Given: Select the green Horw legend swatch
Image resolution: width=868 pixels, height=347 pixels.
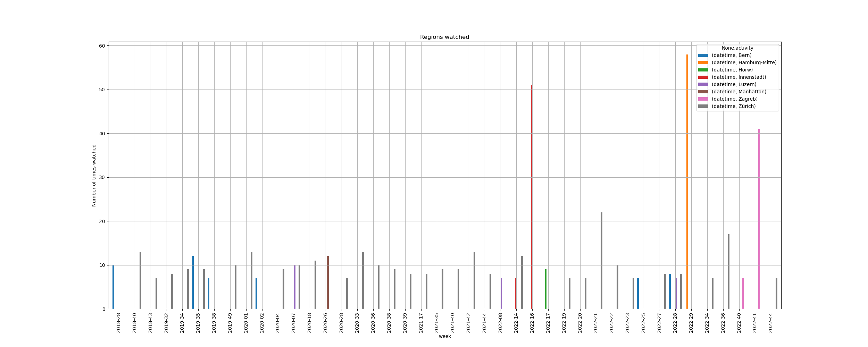Looking at the screenshot, I should click(x=703, y=70).
